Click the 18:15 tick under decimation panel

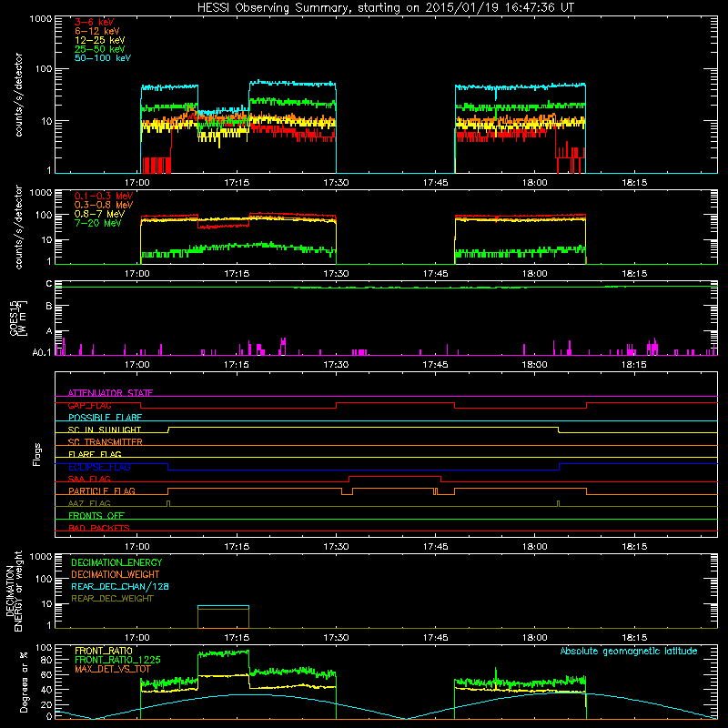click(x=634, y=638)
